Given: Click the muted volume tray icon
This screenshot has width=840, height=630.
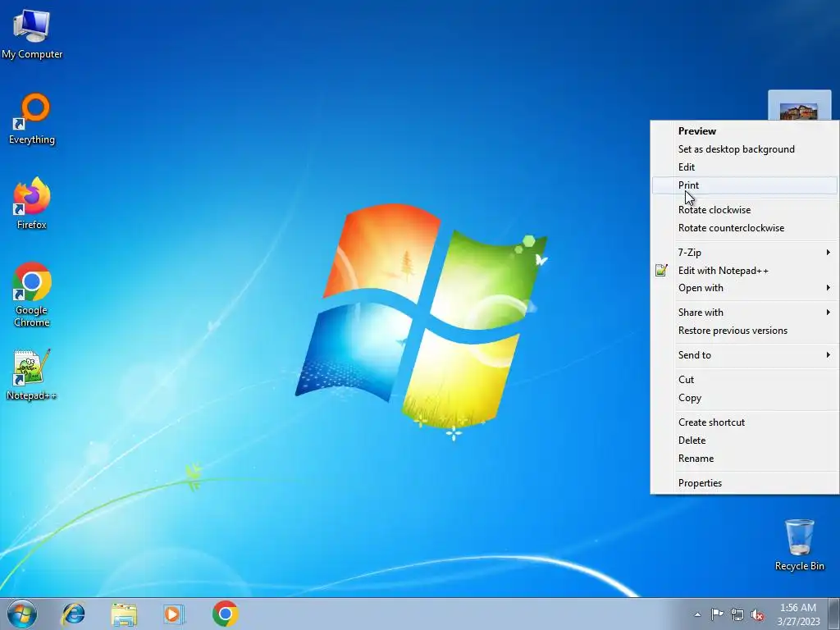Looking at the screenshot, I should click(x=757, y=615).
